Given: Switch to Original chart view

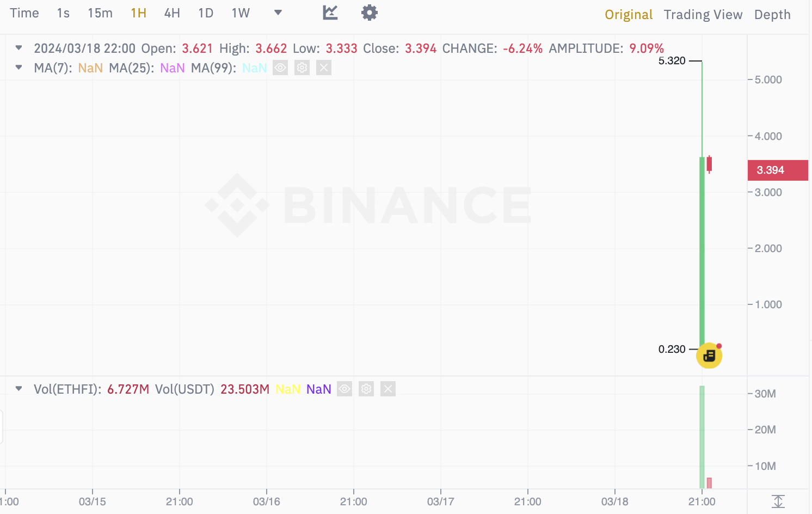Looking at the screenshot, I should [629, 15].
